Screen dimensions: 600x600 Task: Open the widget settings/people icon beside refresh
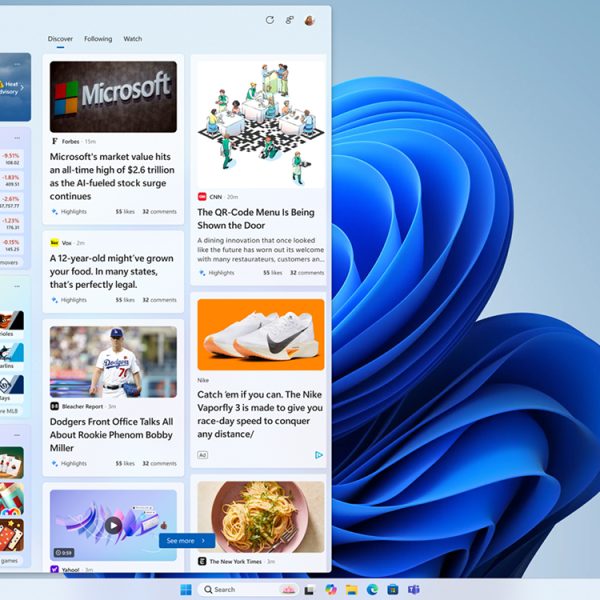[290, 20]
